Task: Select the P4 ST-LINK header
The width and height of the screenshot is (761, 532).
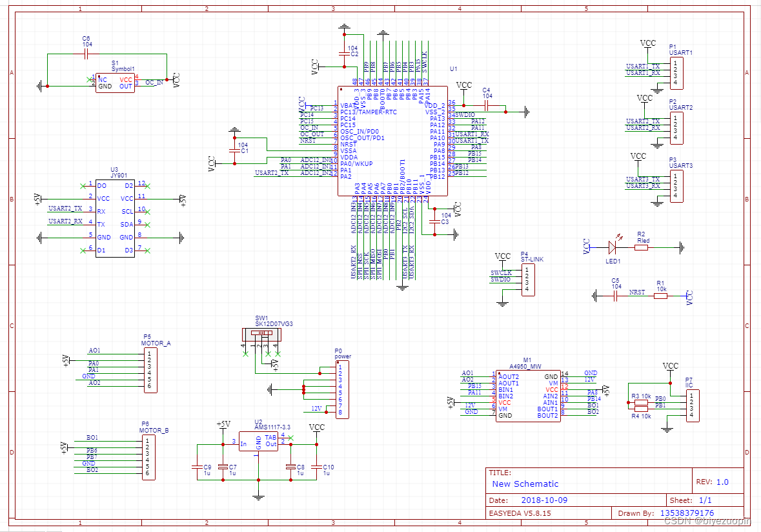Action: (x=528, y=280)
